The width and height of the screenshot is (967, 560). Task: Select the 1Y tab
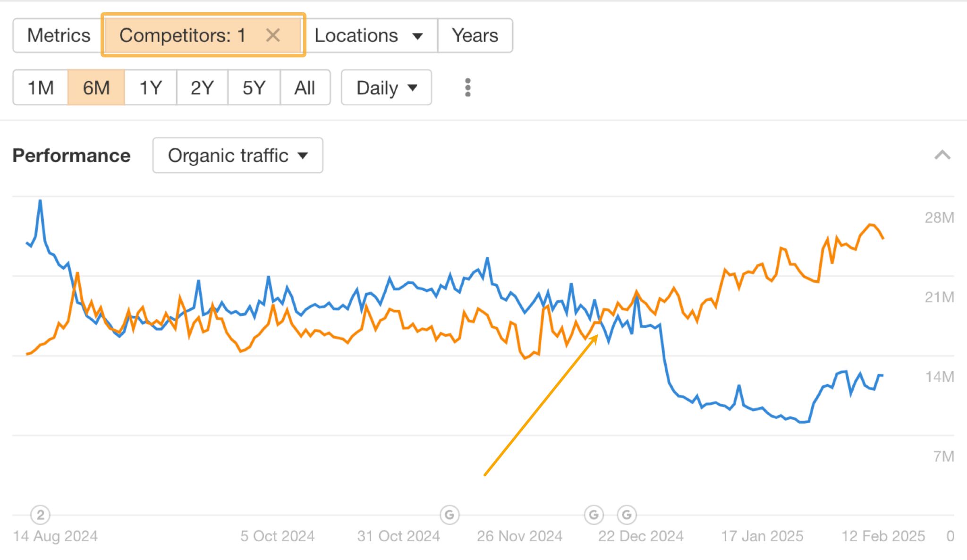149,87
